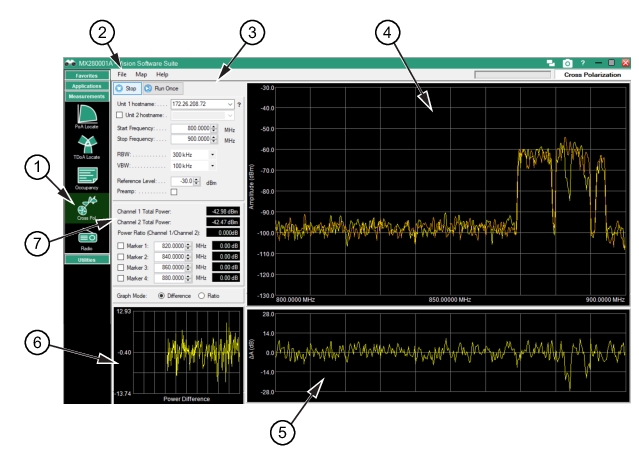Open the Map menu
Viewport: 639px width, 458px height.
[141, 74]
